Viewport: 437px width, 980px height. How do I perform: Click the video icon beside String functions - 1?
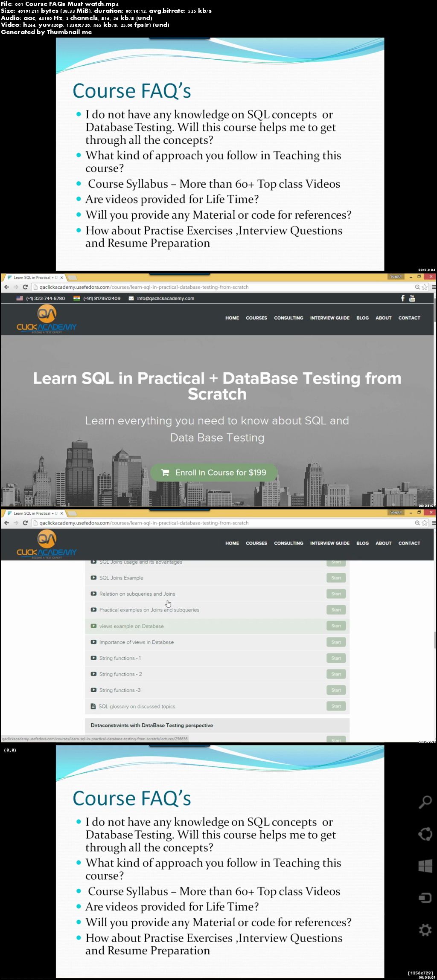pos(93,658)
